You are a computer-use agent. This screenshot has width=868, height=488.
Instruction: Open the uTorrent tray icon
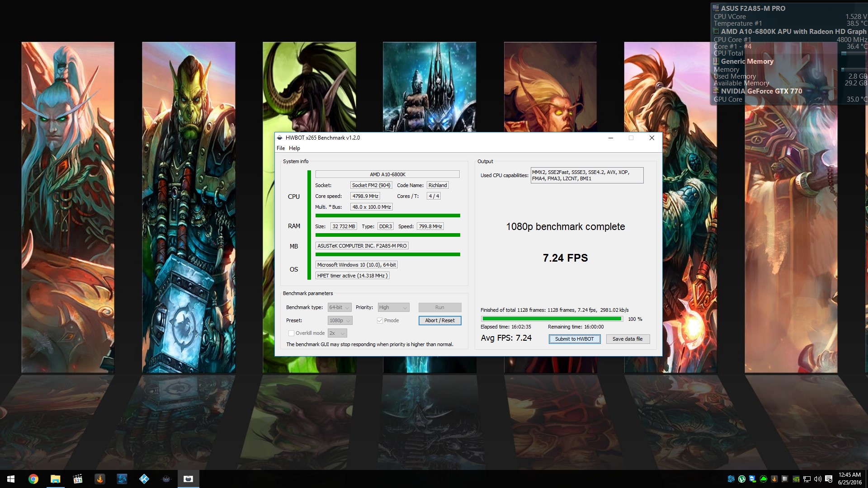tap(742, 479)
